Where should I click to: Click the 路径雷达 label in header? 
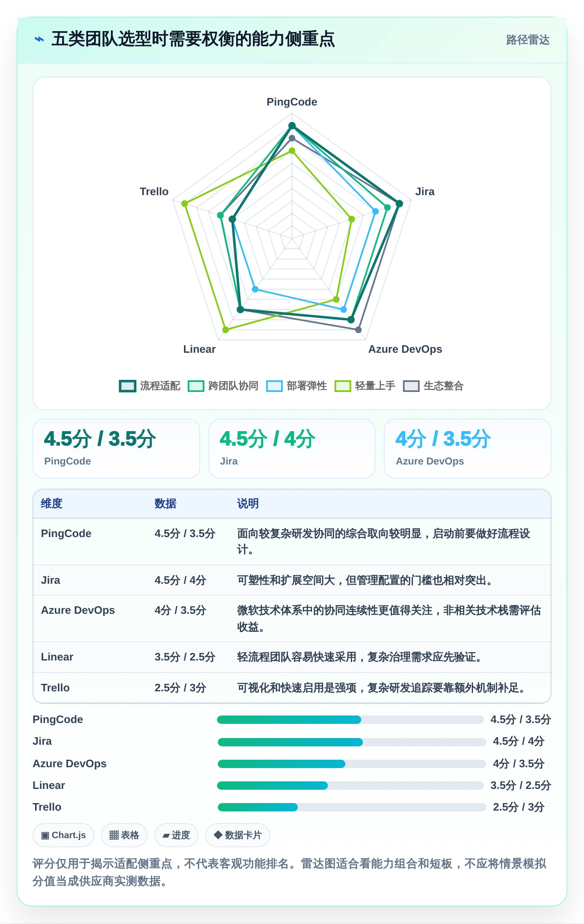pos(528,40)
